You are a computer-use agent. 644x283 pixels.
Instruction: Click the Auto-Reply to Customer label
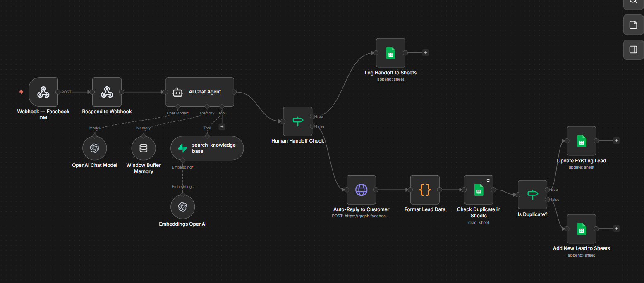(361, 209)
